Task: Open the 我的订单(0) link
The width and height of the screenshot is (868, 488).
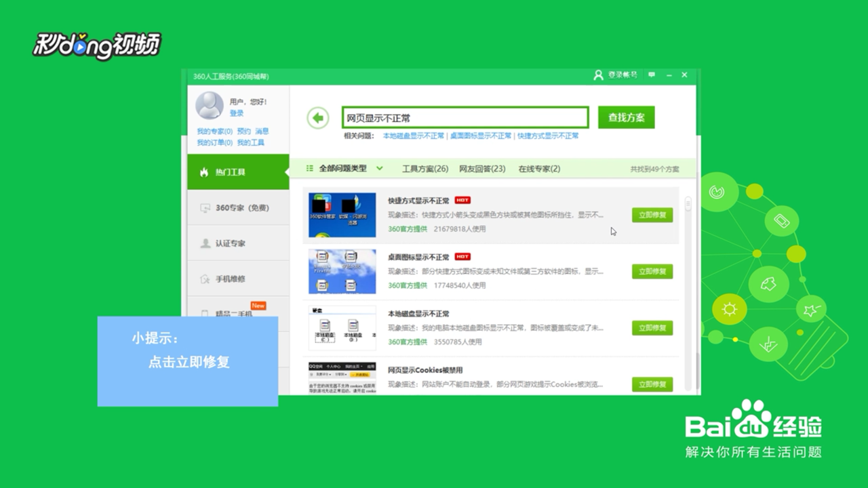Action: [214, 143]
